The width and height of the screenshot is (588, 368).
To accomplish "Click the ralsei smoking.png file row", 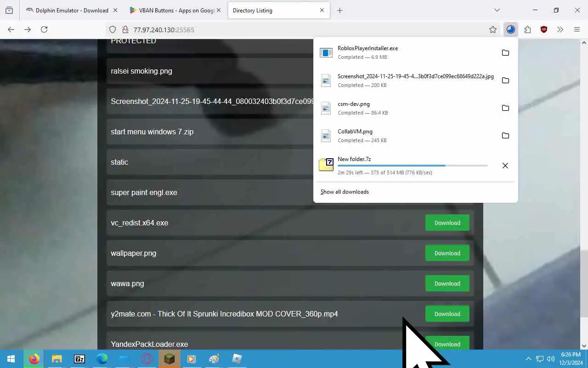I will (x=210, y=71).
